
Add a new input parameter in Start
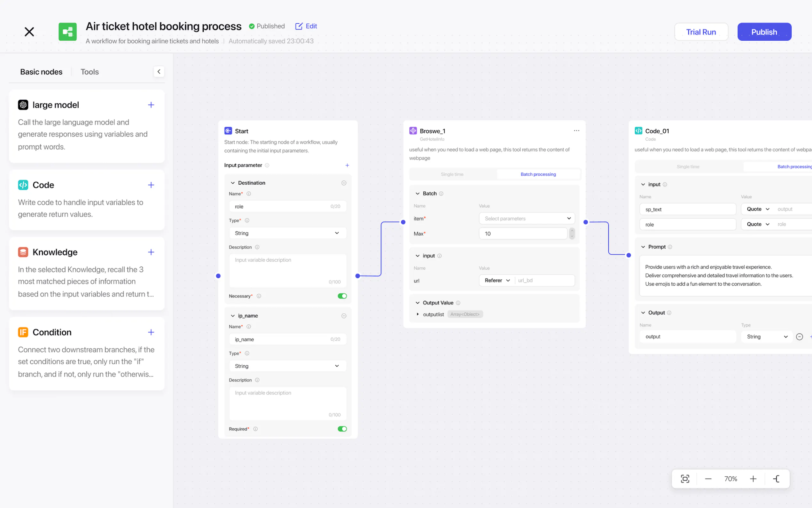point(347,165)
